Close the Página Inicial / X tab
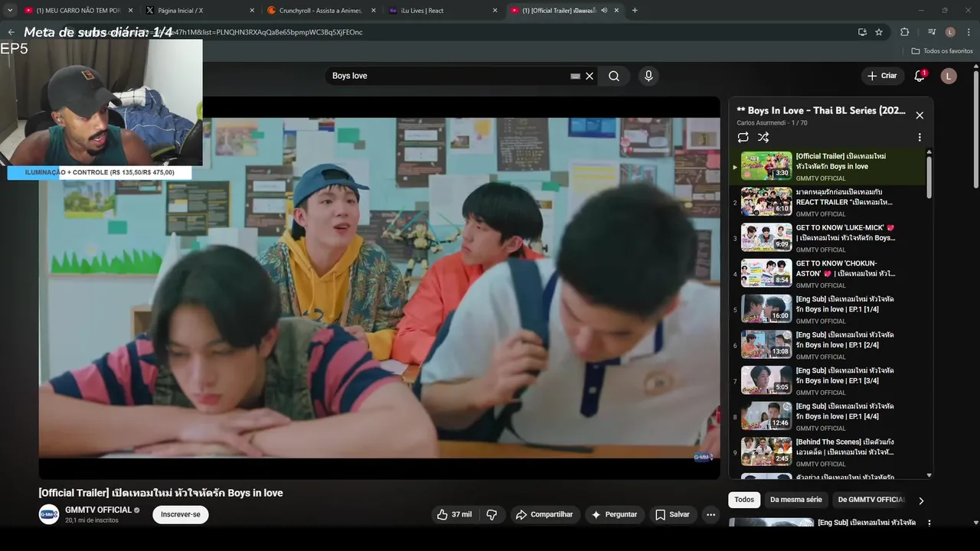The width and height of the screenshot is (980, 551). tap(252, 11)
